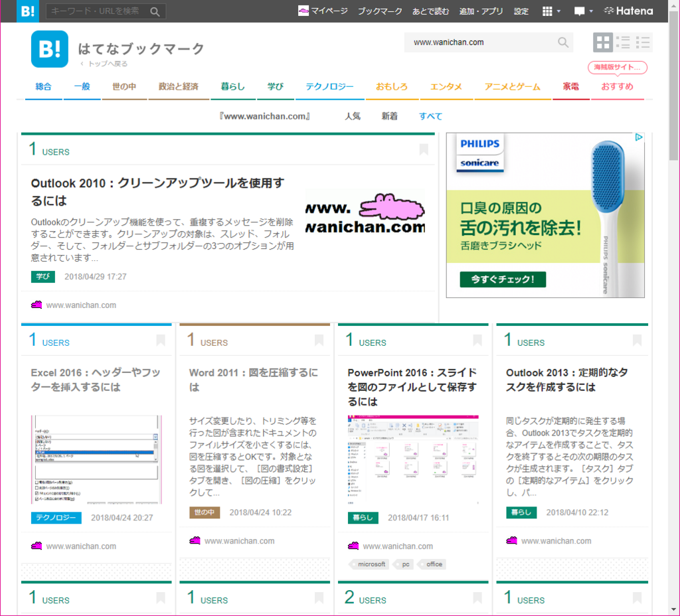Image resolution: width=680 pixels, height=616 pixels.
Task: Open the おすすめ category tab
Action: (x=617, y=87)
